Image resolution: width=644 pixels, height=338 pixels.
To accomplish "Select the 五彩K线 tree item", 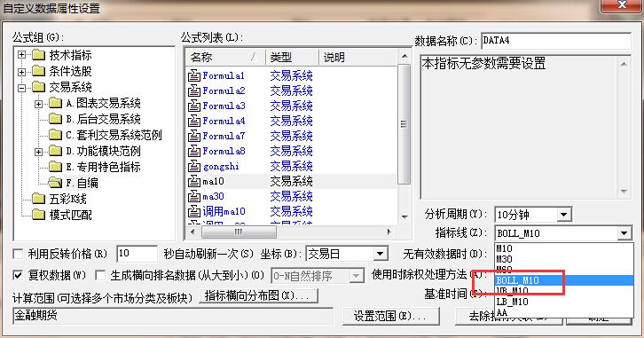I will pyautogui.click(x=67, y=200).
